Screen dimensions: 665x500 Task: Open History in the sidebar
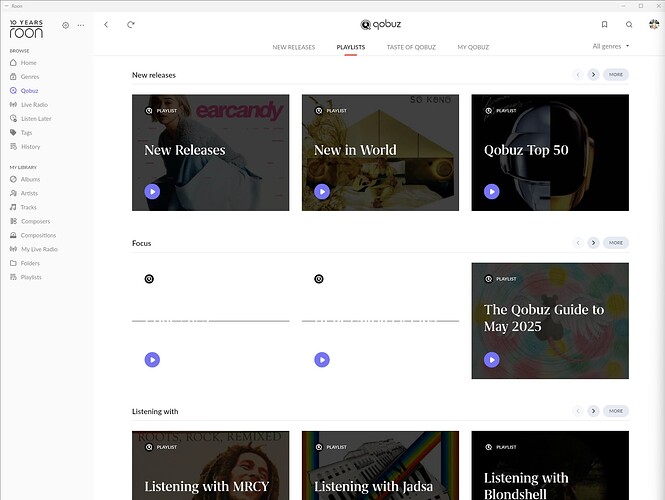(x=25, y=147)
